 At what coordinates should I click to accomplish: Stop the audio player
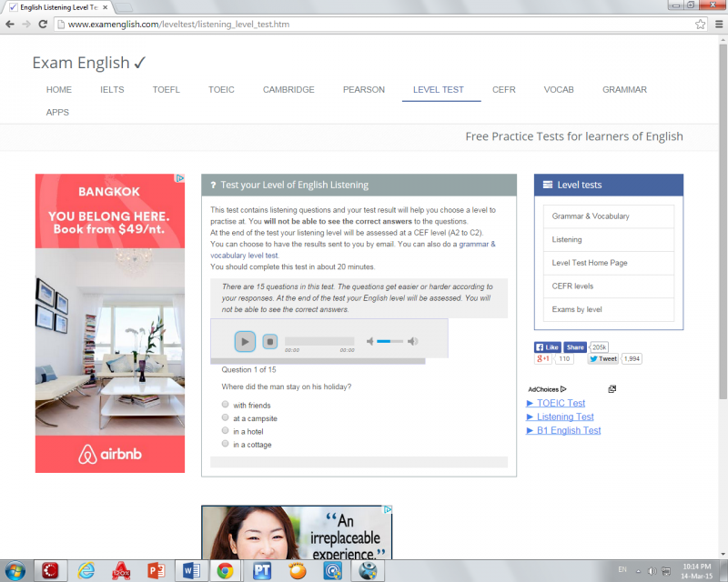pos(269,341)
